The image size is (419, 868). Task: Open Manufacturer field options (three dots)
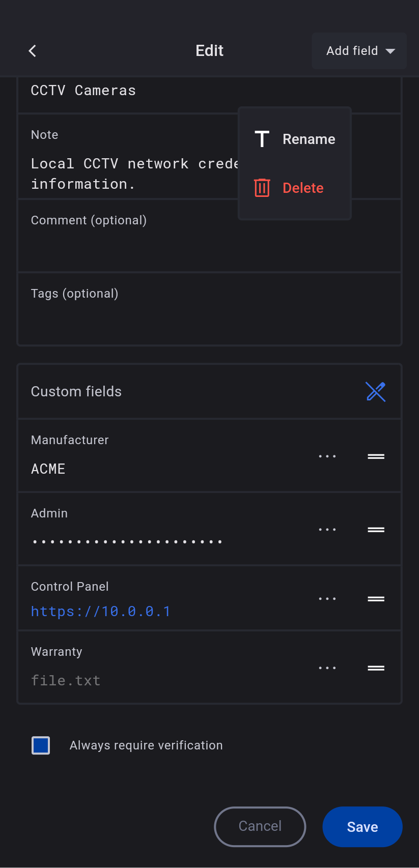coord(327,456)
